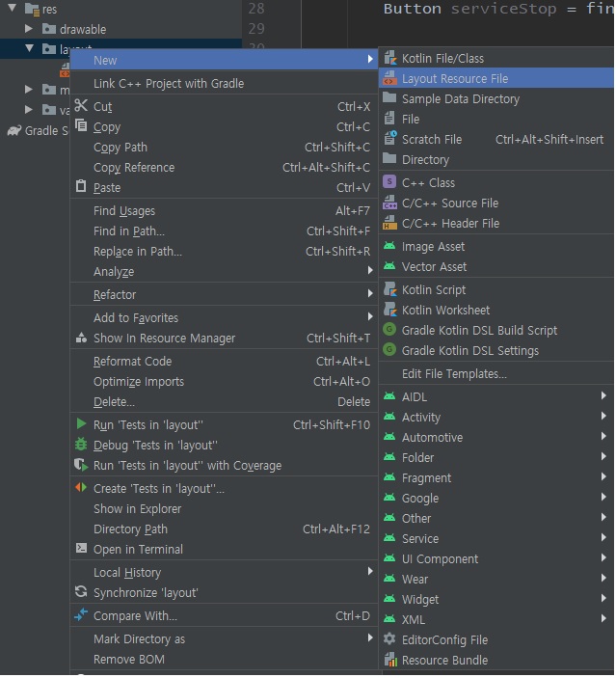Image resolution: width=616 pixels, height=678 pixels.
Task: Click the Kotlin Script icon
Action: click(389, 289)
